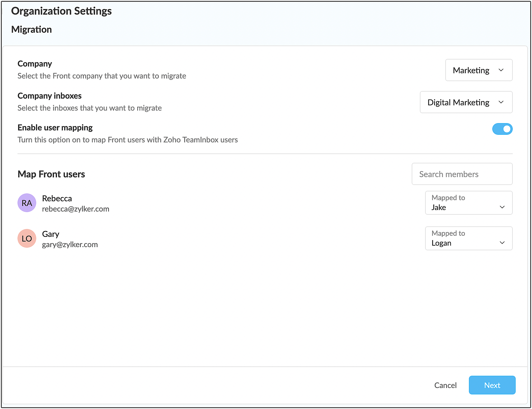Viewport: 532px width, 409px height.
Task: Click the Map Front users heading
Action: point(51,174)
